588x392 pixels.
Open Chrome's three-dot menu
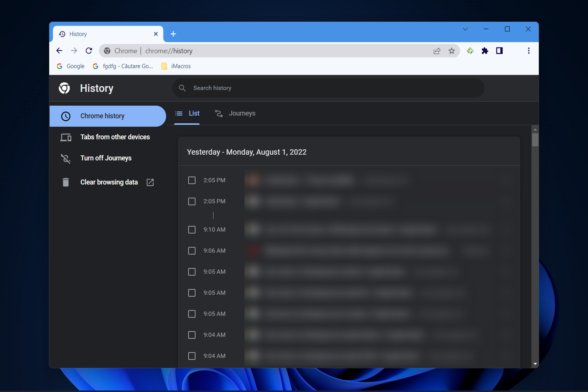(529, 51)
